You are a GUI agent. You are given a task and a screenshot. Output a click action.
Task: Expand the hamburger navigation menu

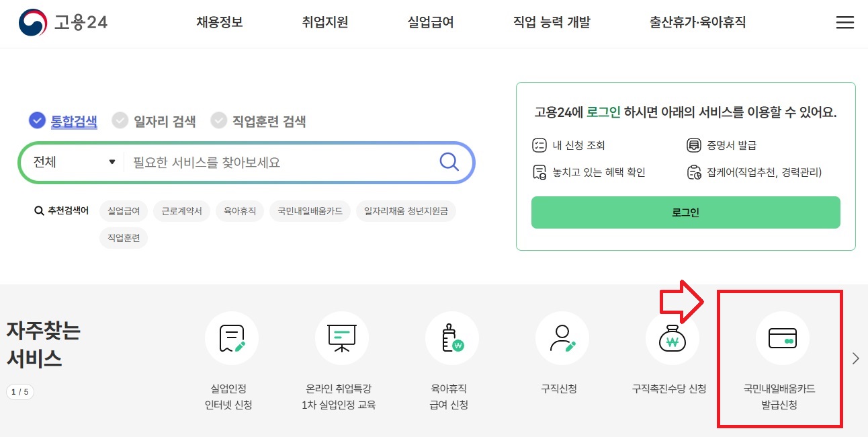(844, 22)
